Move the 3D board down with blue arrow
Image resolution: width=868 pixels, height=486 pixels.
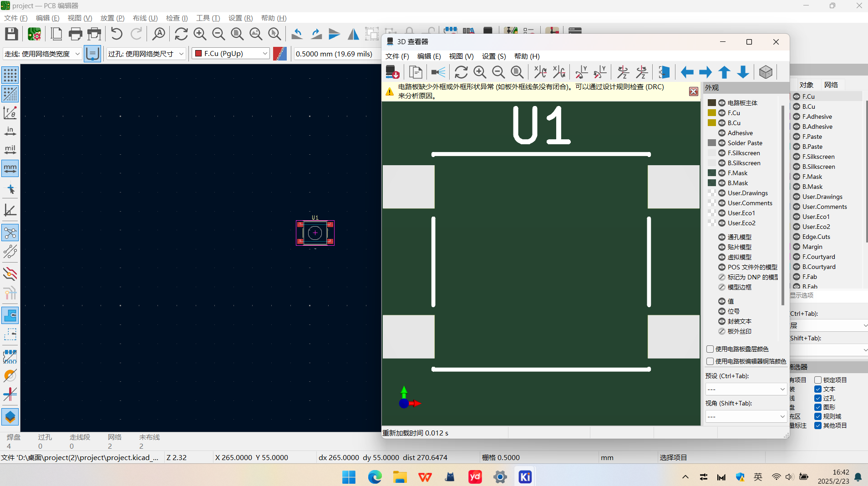pos(743,72)
